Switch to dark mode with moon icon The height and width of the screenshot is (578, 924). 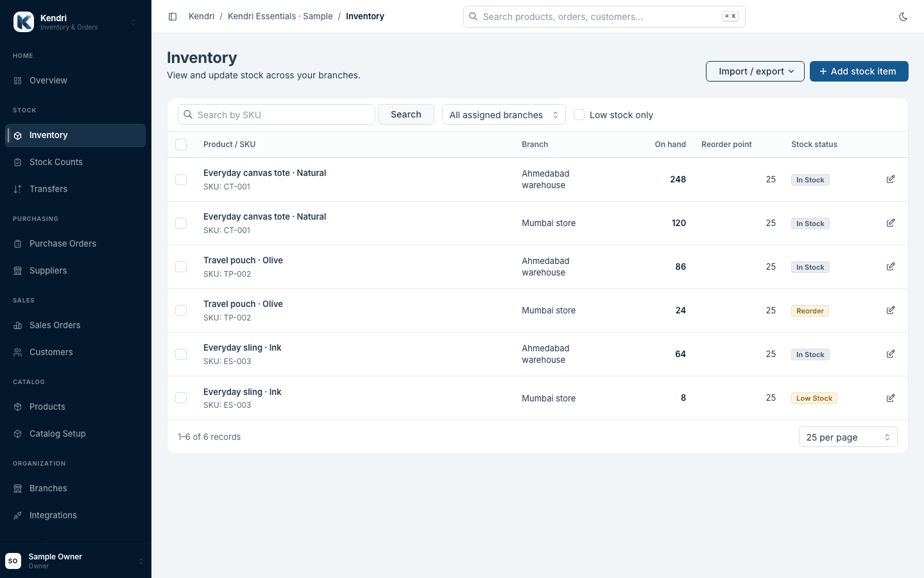(x=903, y=17)
